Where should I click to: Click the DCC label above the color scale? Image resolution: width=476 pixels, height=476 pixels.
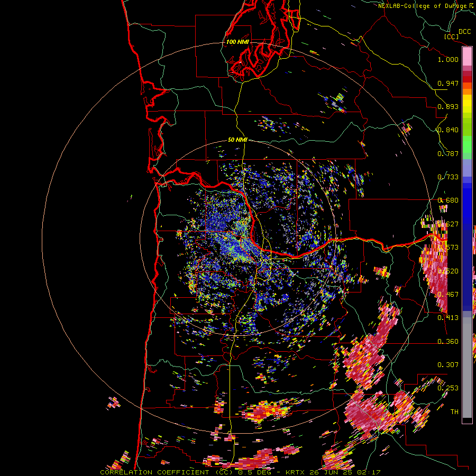click(x=464, y=32)
